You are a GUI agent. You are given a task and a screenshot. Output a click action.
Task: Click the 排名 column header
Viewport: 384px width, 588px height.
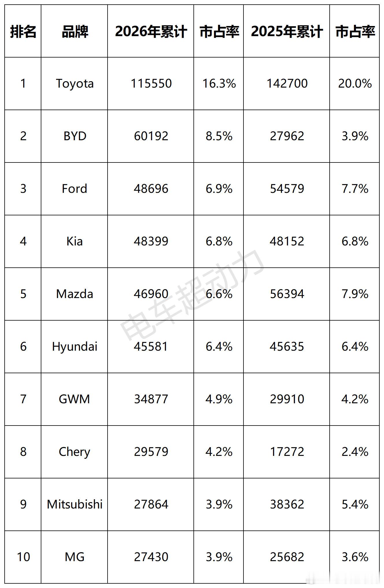coord(23,31)
